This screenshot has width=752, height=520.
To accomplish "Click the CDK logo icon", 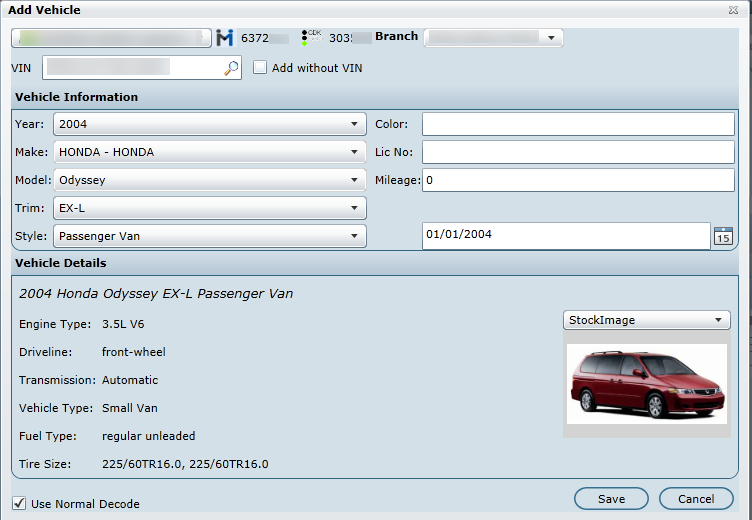I will (x=311, y=37).
